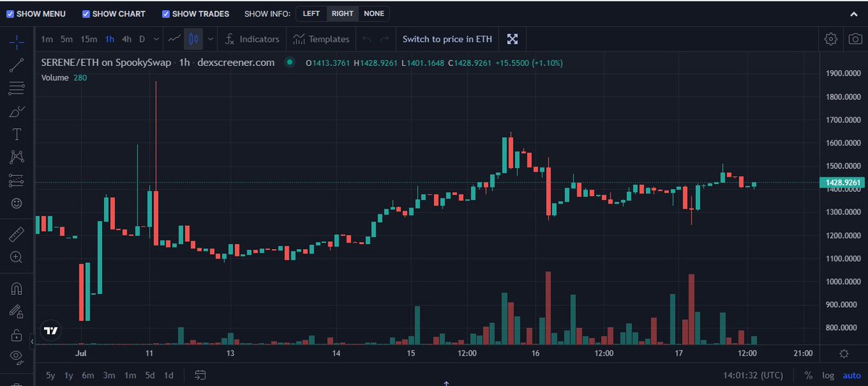The width and height of the screenshot is (868, 386).
Task: Switch to D daily timeframe
Action: 142,39
